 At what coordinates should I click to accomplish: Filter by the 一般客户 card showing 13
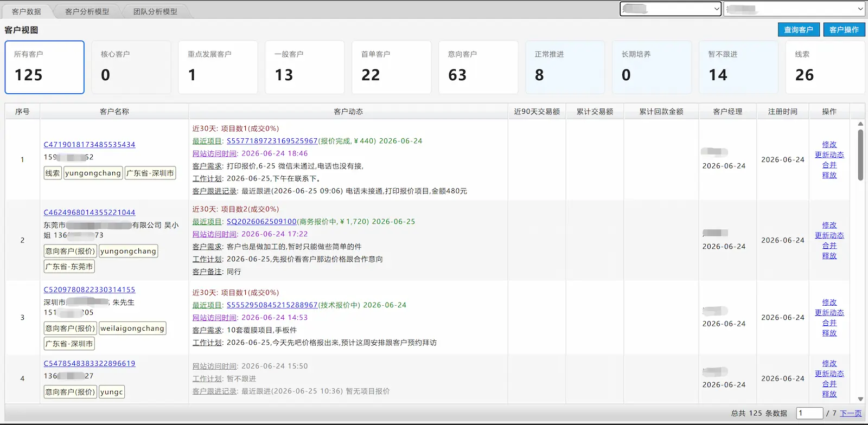pyautogui.click(x=305, y=67)
